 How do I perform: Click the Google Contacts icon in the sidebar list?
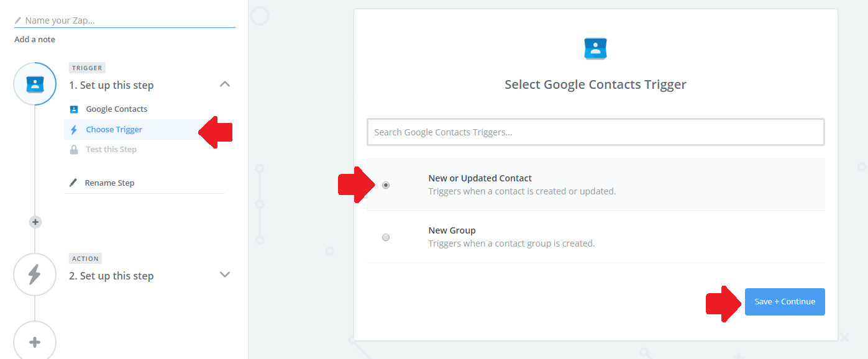(74, 109)
